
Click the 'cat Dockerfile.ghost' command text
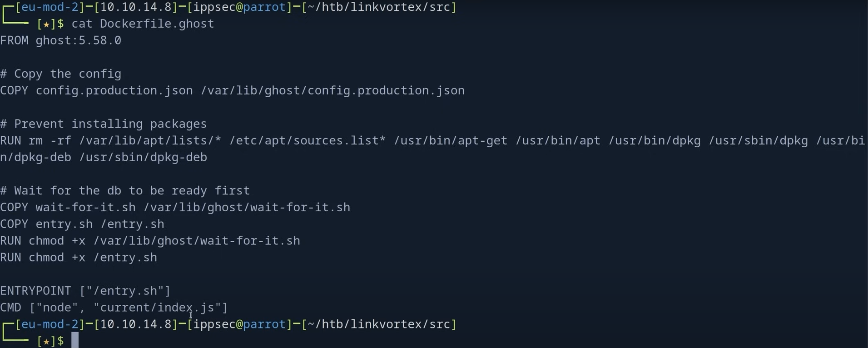coord(143,24)
